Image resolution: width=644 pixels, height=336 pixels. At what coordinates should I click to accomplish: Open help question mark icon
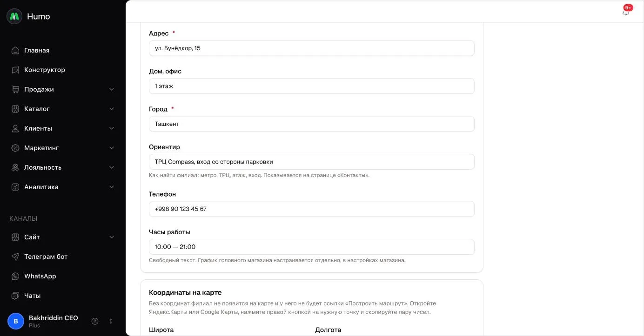95,321
